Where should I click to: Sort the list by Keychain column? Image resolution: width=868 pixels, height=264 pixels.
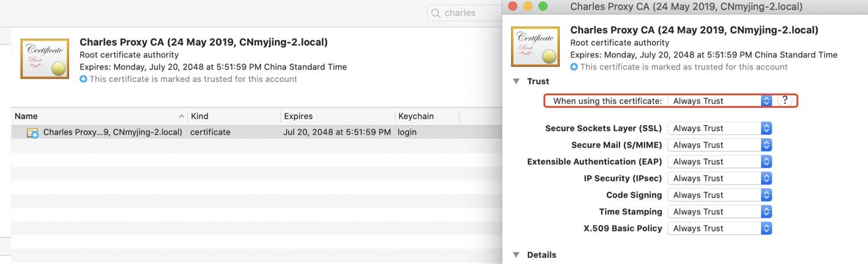coord(427,116)
